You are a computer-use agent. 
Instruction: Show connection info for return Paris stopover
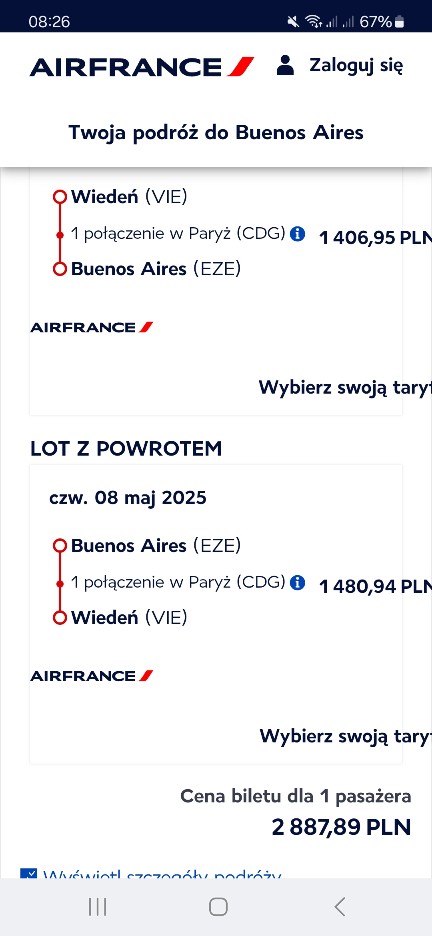coord(297,582)
